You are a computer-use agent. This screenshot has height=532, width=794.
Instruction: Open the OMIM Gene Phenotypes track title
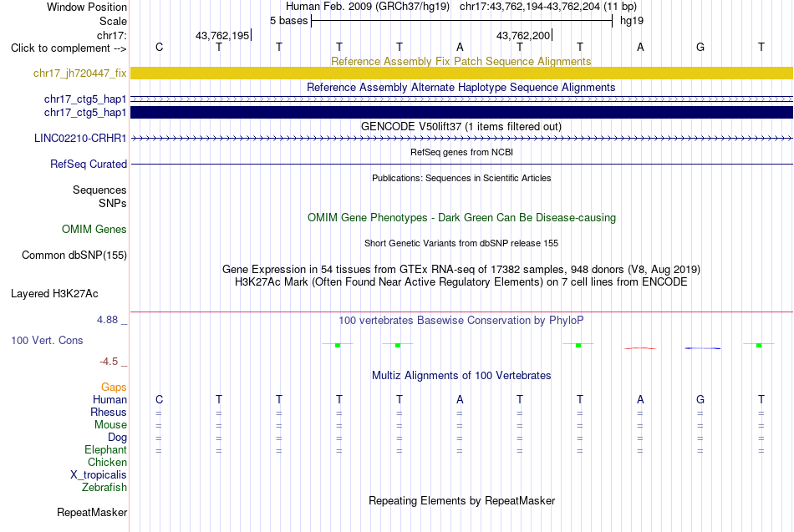(462, 218)
